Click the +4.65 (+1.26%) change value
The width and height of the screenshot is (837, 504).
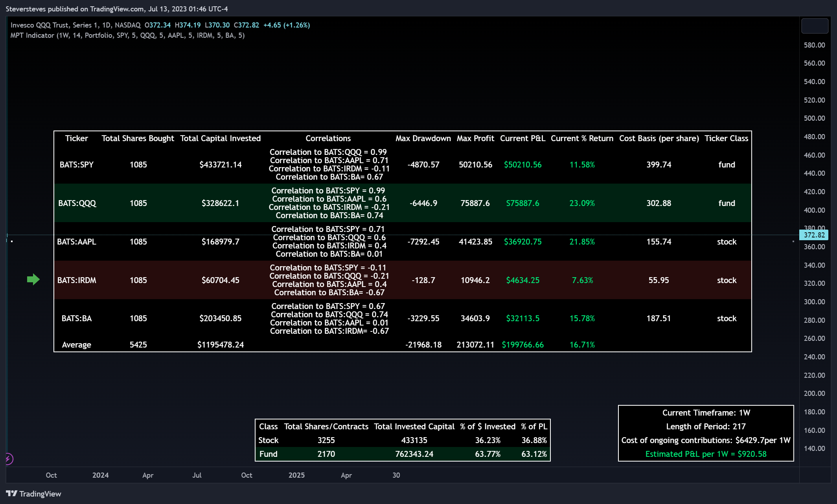pos(287,25)
